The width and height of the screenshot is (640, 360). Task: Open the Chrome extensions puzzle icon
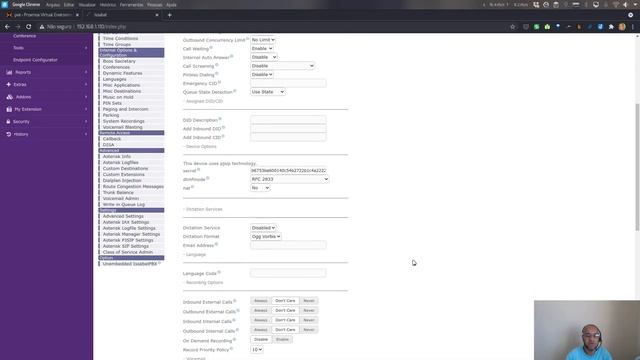pyautogui.click(x=611, y=27)
